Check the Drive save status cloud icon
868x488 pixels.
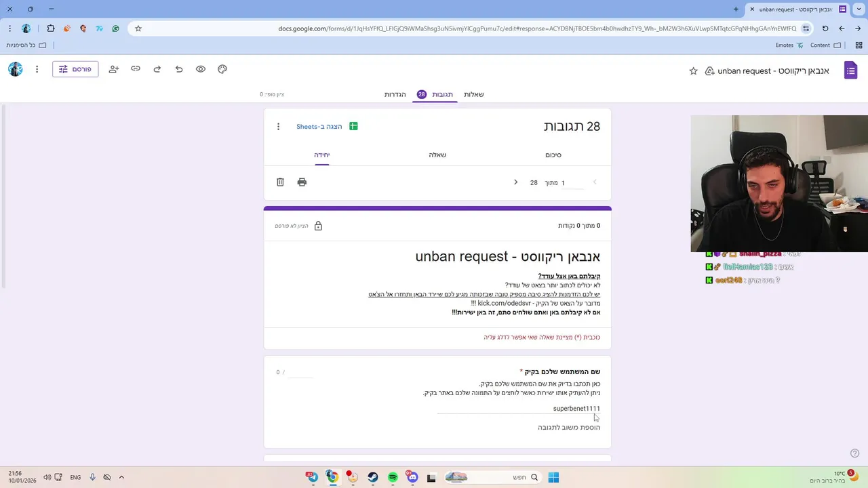(709, 70)
